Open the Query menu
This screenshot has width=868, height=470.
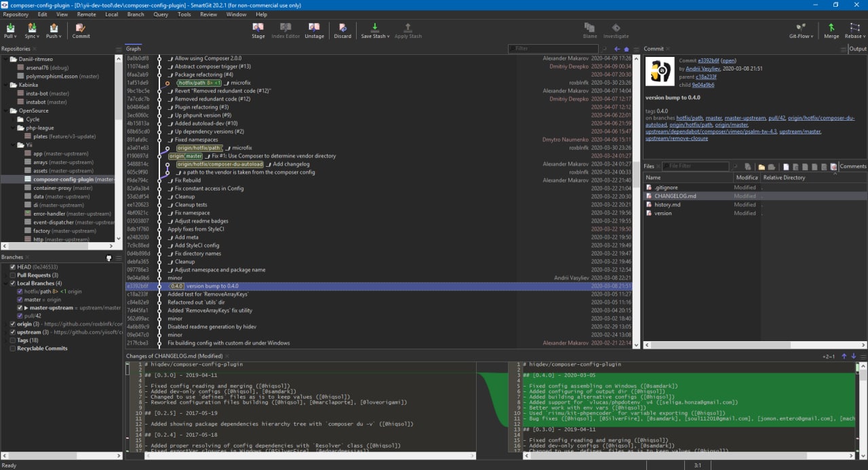[161, 14]
